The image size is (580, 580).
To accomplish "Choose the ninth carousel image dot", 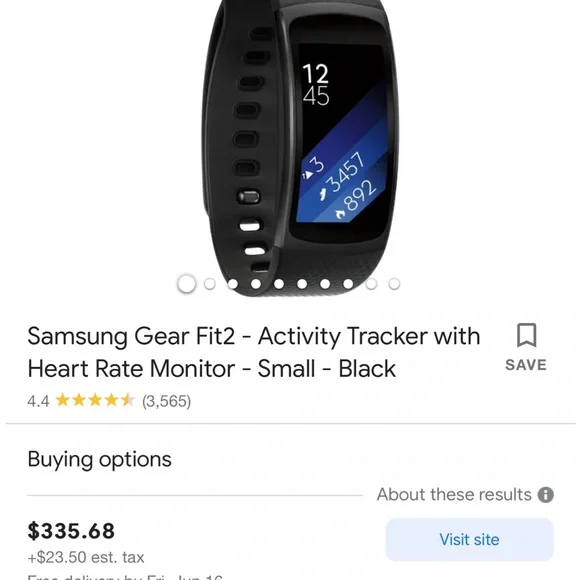I will pyautogui.click(x=371, y=284).
